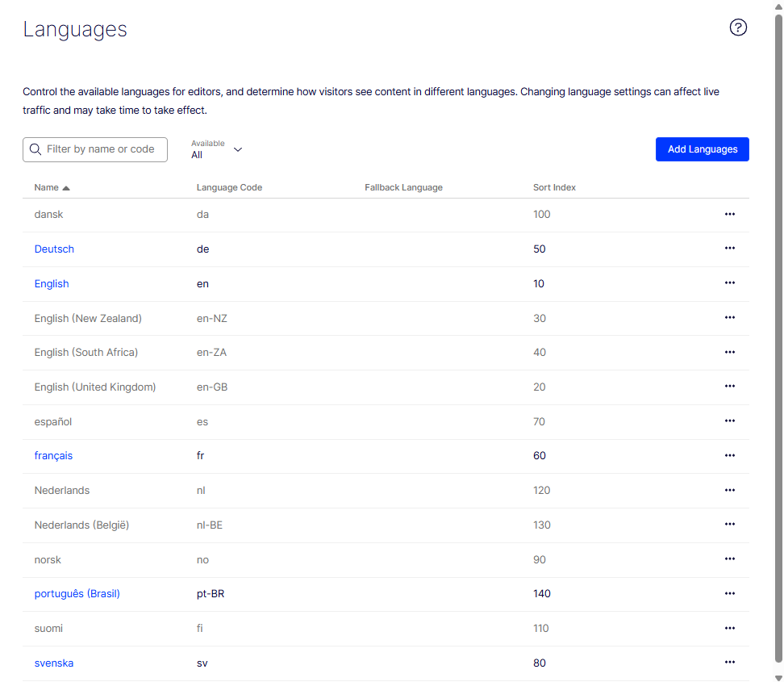This screenshot has height=682, width=784.
Task: Focus the Filter by name or code field
Action: coord(95,149)
